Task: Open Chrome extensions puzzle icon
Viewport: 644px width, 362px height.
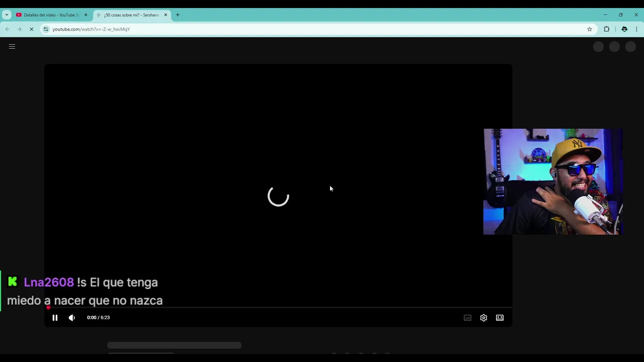Action: pos(607,29)
